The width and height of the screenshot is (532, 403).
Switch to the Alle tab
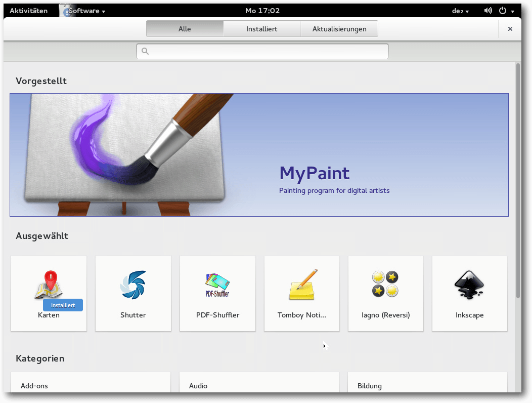(x=185, y=29)
